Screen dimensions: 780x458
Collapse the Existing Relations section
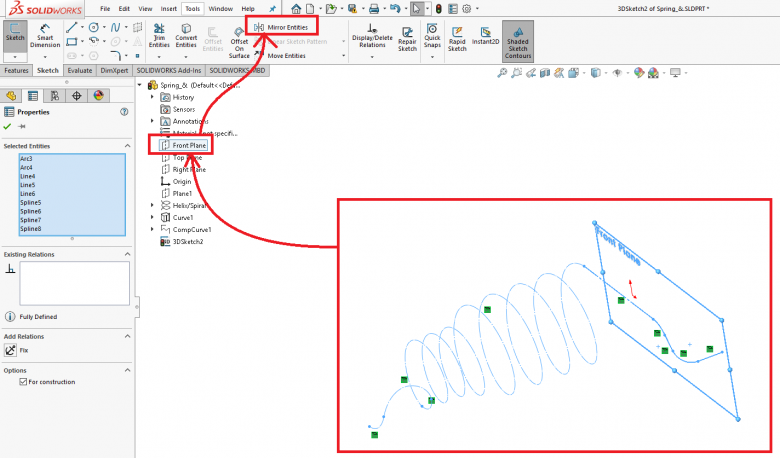pos(127,254)
